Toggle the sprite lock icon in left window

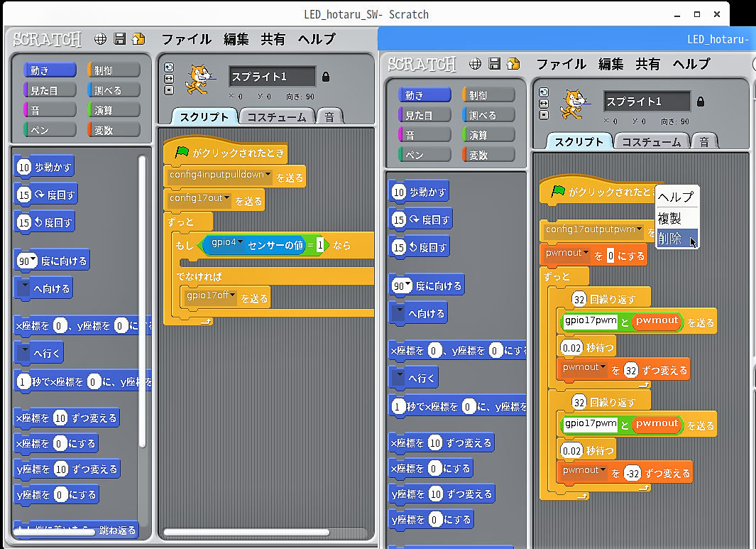(x=326, y=77)
